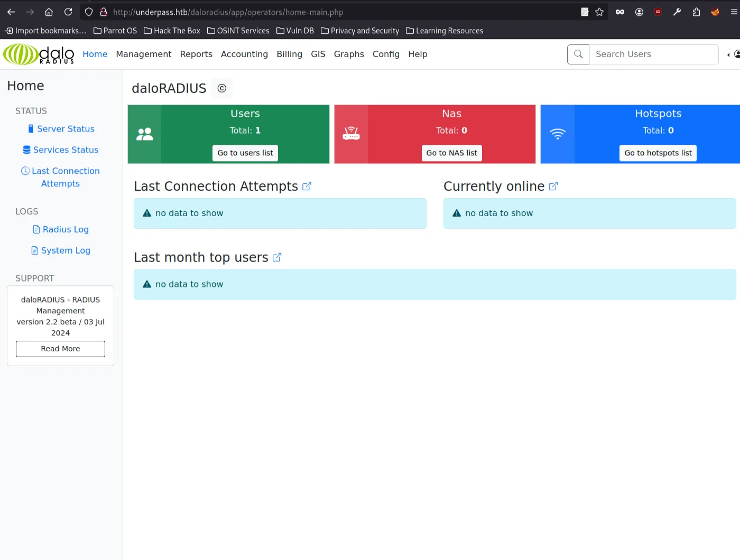Open the browser hamburger menu
This screenshot has width=740, height=560.
click(734, 12)
